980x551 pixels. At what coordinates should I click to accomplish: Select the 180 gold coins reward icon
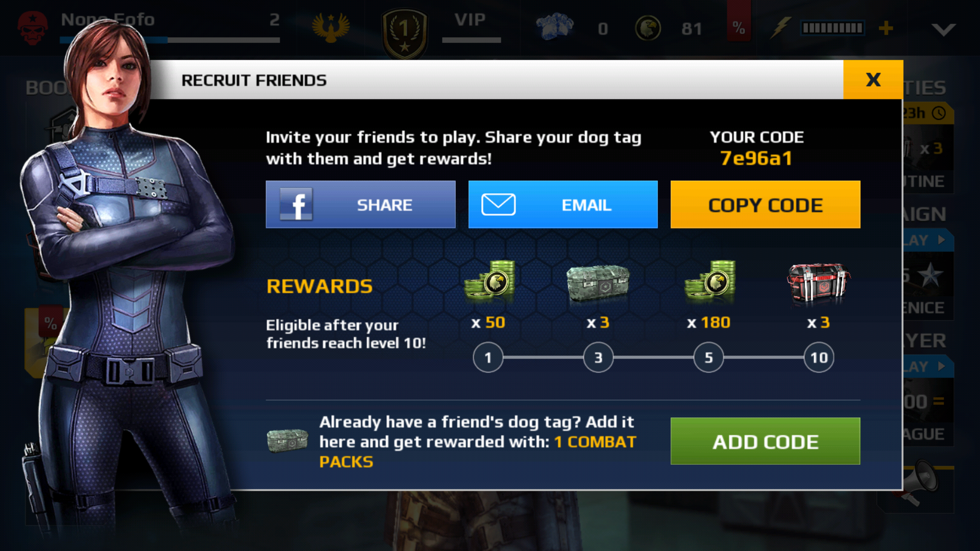[710, 280]
